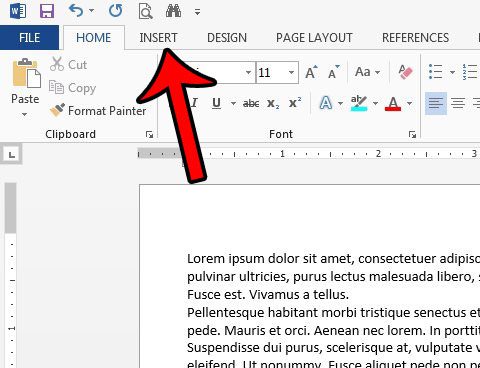Redo or repeat the last action
The image size is (480, 368).
pyautogui.click(x=116, y=11)
